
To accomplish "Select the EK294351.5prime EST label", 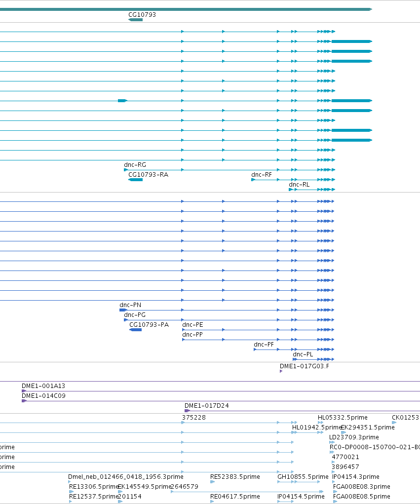I will (x=368, y=427).
